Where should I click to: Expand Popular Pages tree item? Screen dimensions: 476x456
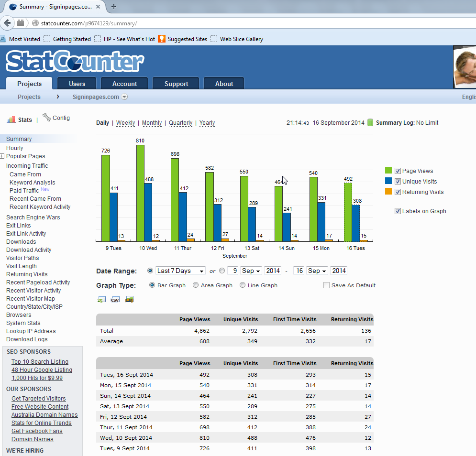point(2,156)
